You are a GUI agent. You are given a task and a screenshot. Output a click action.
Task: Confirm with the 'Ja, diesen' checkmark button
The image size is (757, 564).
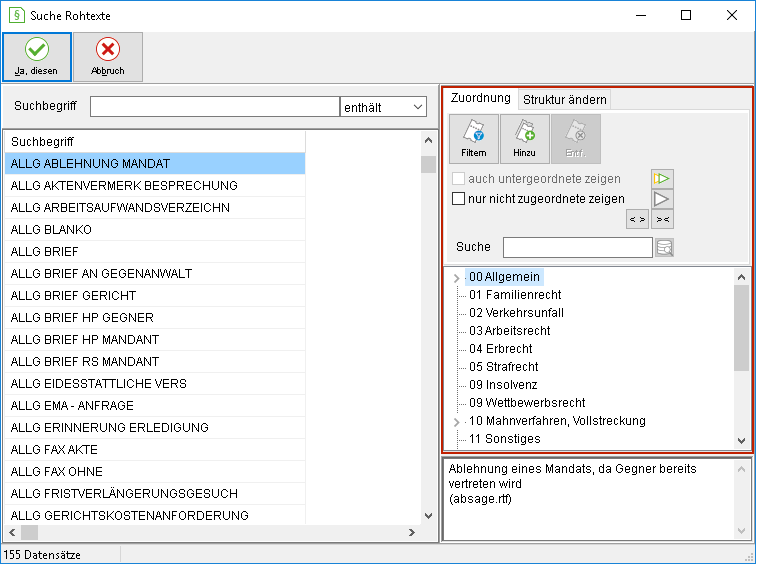pyautogui.click(x=37, y=57)
